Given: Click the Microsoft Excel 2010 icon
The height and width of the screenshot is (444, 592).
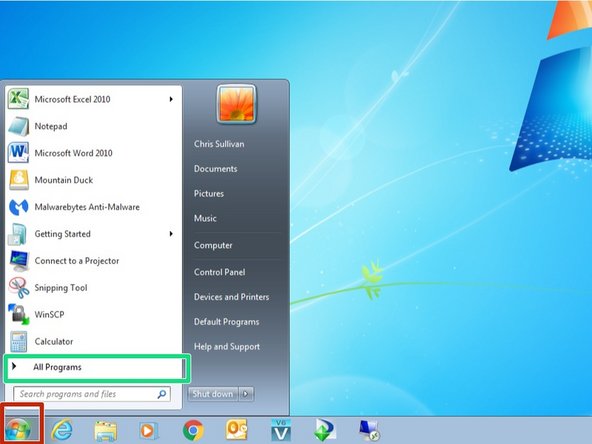Looking at the screenshot, I should pyautogui.click(x=18, y=99).
